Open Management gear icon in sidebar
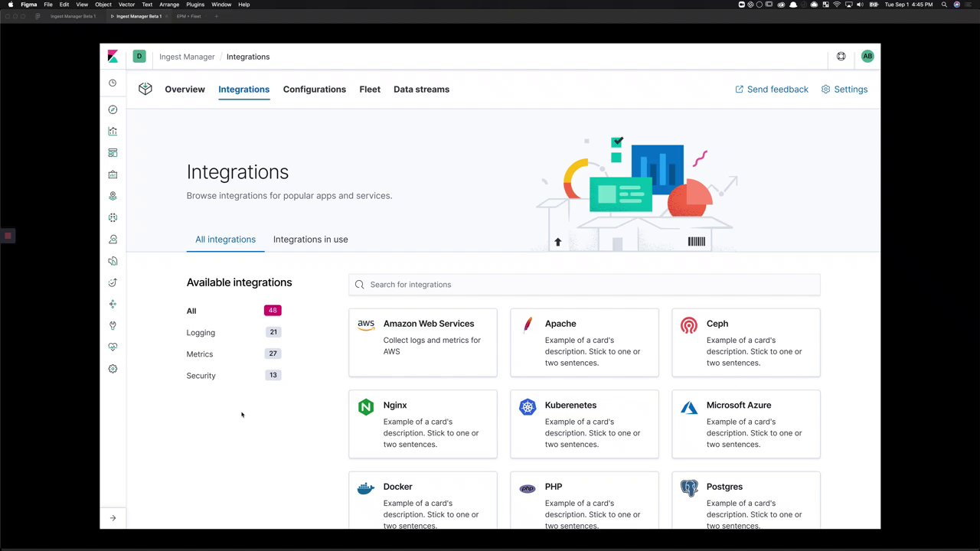The image size is (980, 551). (x=113, y=369)
